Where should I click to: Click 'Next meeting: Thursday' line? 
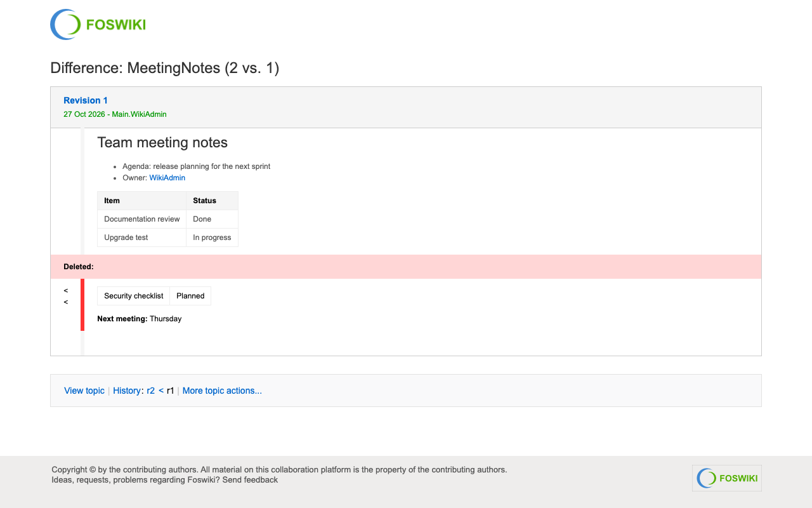coord(140,319)
